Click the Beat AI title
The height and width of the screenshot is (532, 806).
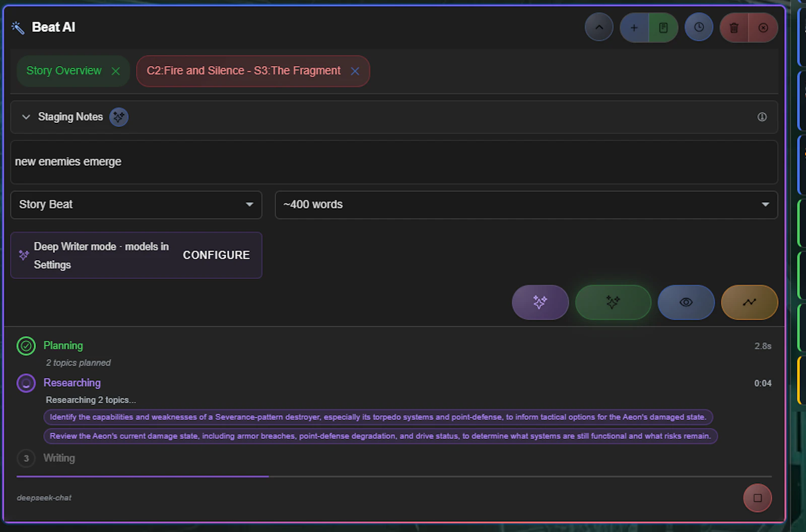pos(53,28)
